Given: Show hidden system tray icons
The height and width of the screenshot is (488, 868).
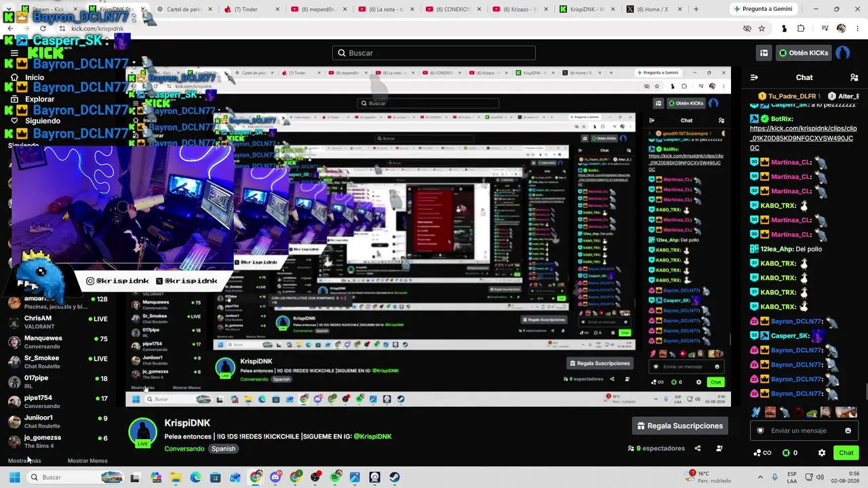Looking at the screenshot, I should click(759, 477).
